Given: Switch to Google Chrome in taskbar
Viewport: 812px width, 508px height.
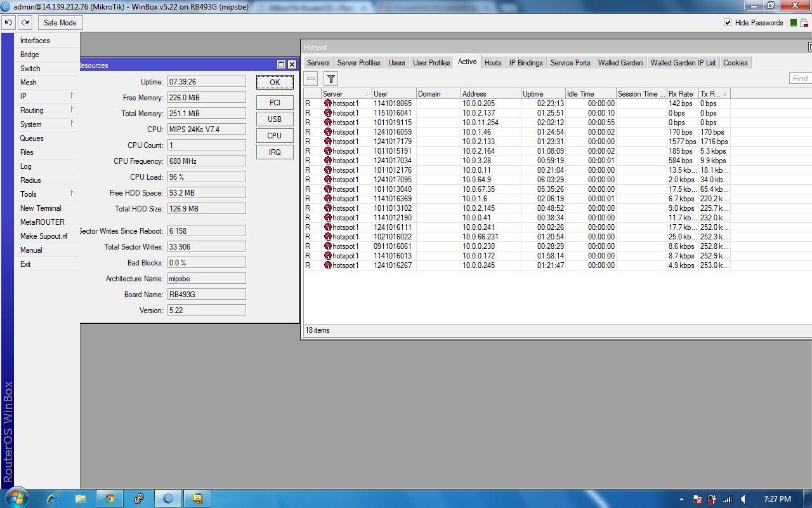Looking at the screenshot, I should click(110, 498).
